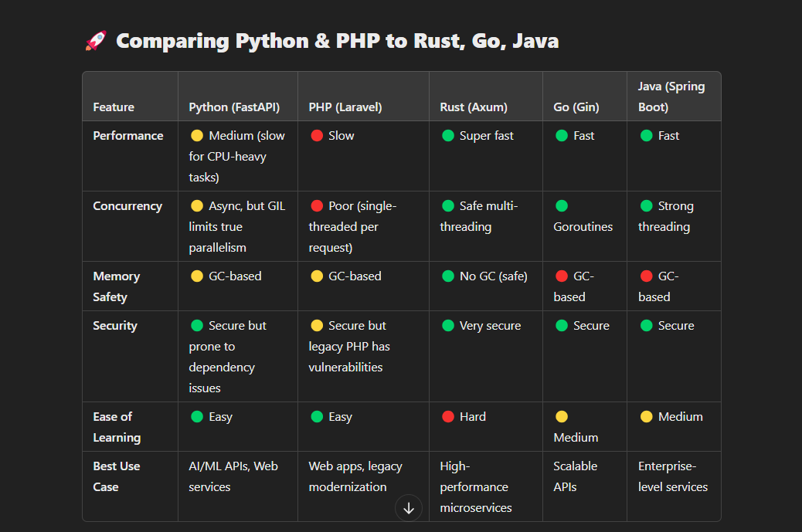Click the green dot beside "Strong threading"

click(x=647, y=206)
